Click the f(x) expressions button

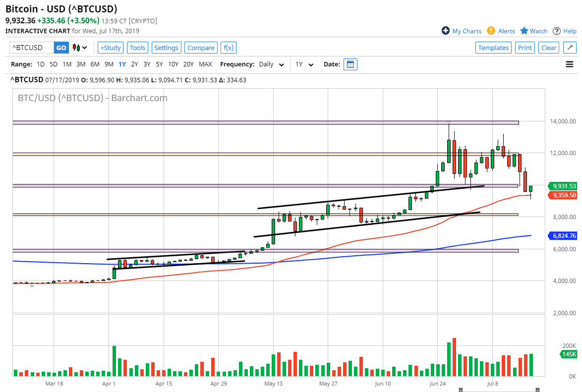pyautogui.click(x=228, y=48)
